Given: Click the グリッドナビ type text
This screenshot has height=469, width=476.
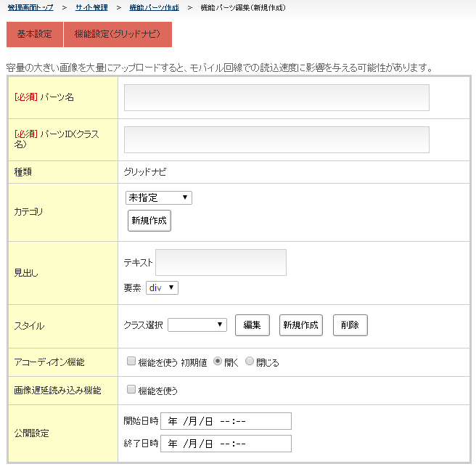Looking at the screenshot, I should (x=145, y=172).
